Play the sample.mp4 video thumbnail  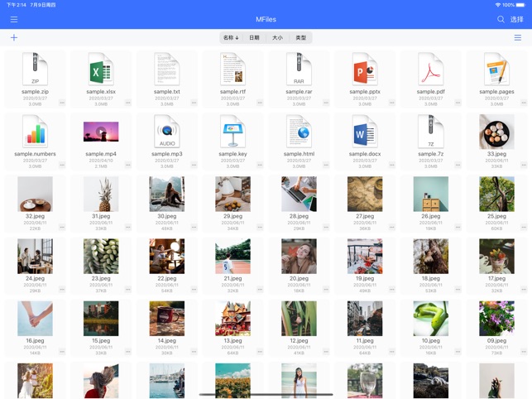(x=101, y=132)
